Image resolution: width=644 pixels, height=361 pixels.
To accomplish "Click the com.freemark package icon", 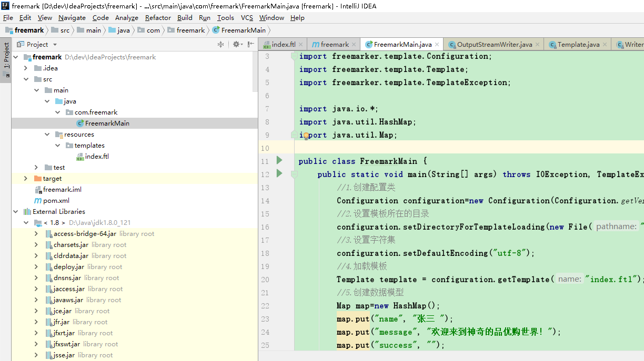I will coord(69,112).
